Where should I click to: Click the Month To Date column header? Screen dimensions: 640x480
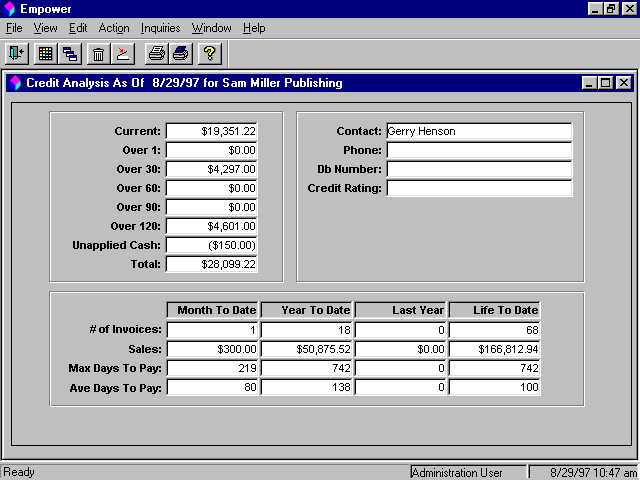point(212,310)
